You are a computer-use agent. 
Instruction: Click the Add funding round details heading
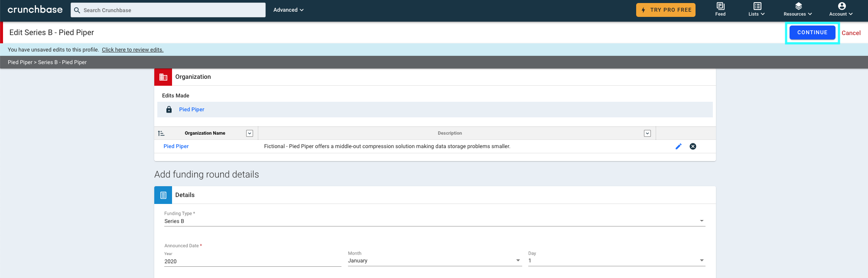coord(207,175)
